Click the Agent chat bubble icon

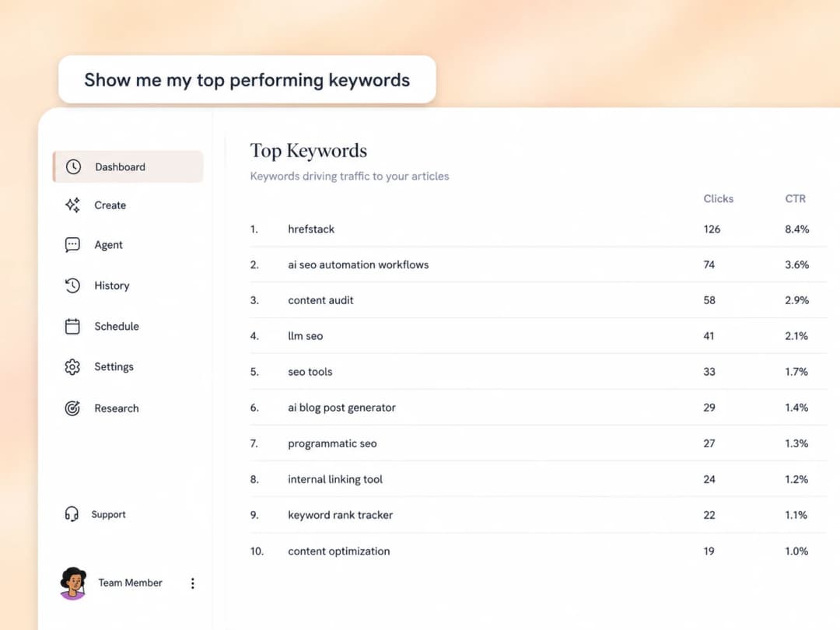[x=72, y=245]
